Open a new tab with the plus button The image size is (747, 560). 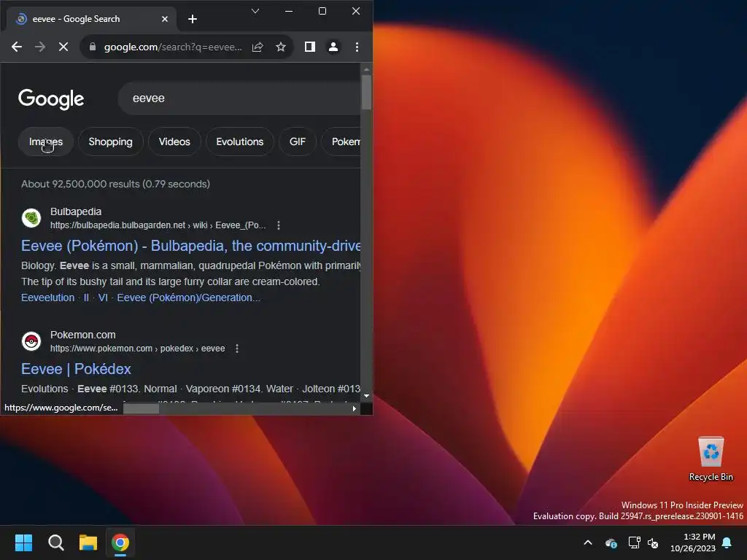point(193,19)
